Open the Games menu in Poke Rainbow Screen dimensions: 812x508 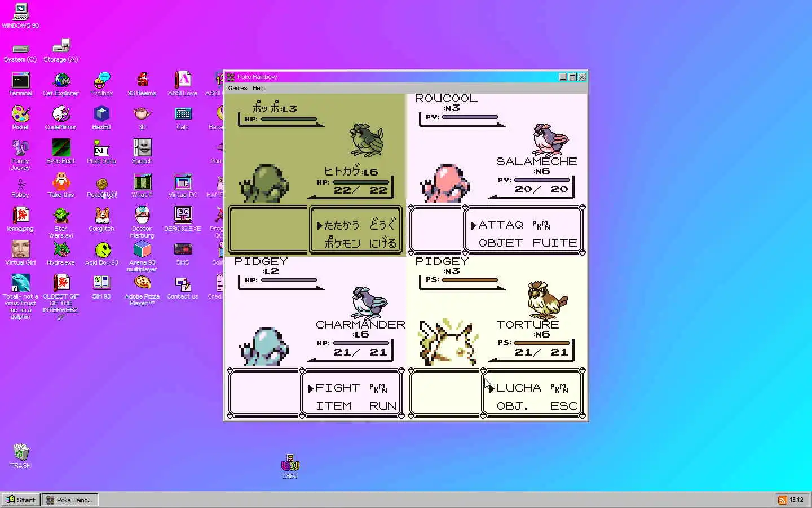point(237,88)
